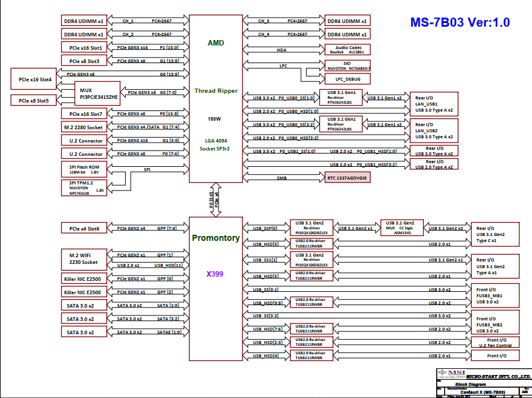Click the PCIe x8 Slot3 box
This screenshot has width=532, height=398.
[x=85, y=60]
